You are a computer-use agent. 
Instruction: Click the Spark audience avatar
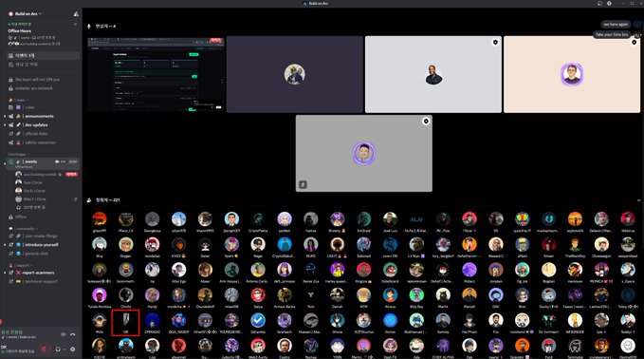231,245
